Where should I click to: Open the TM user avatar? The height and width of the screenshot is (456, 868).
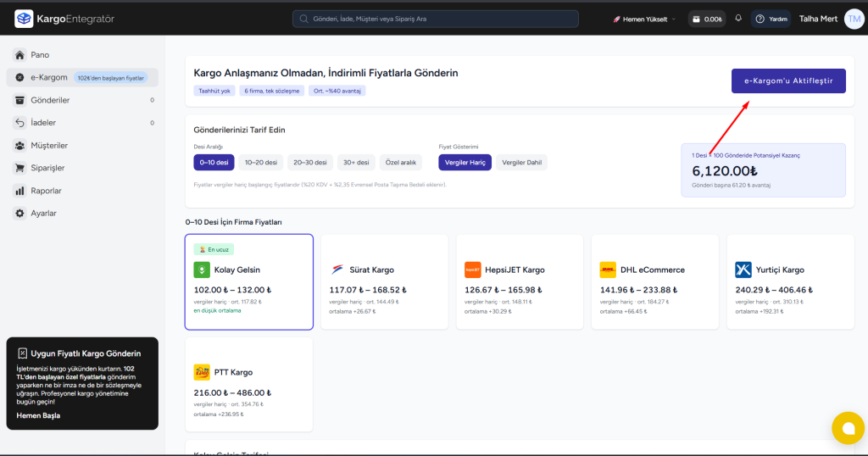(854, 19)
